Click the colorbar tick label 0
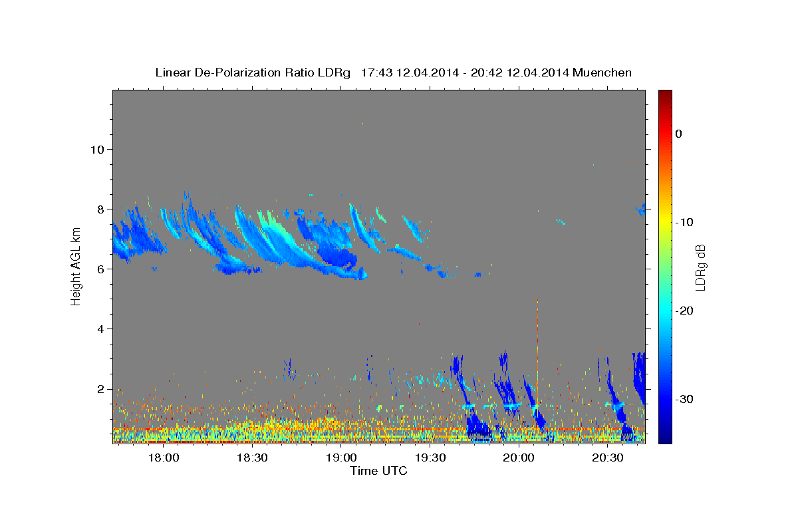The width and height of the screenshot is (798, 532). (x=678, y=134)
